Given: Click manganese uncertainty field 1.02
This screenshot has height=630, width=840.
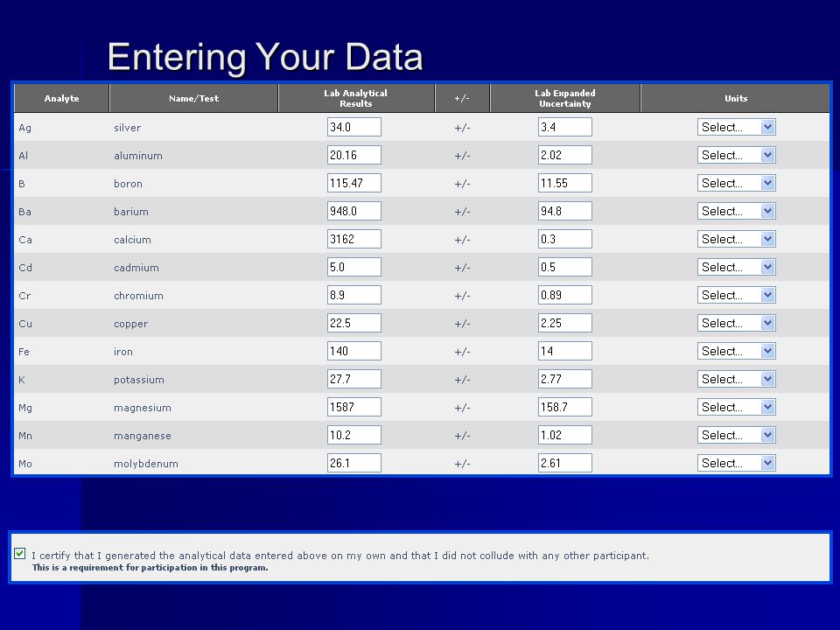Looking at the screenshot, I should (565, 435).
